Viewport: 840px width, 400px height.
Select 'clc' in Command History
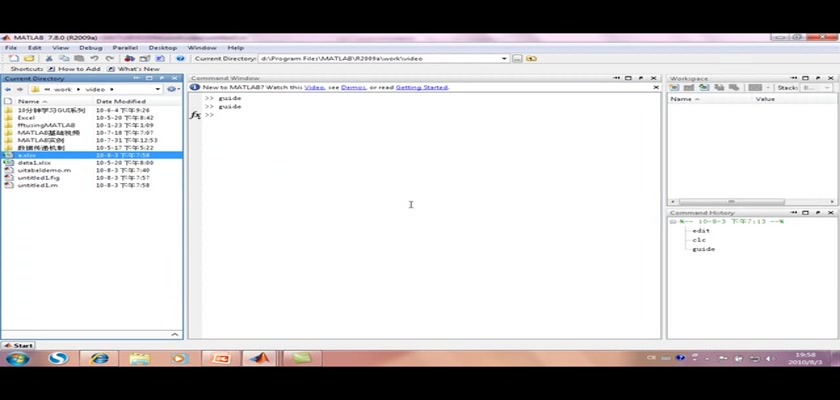click(x=699, y=240)
